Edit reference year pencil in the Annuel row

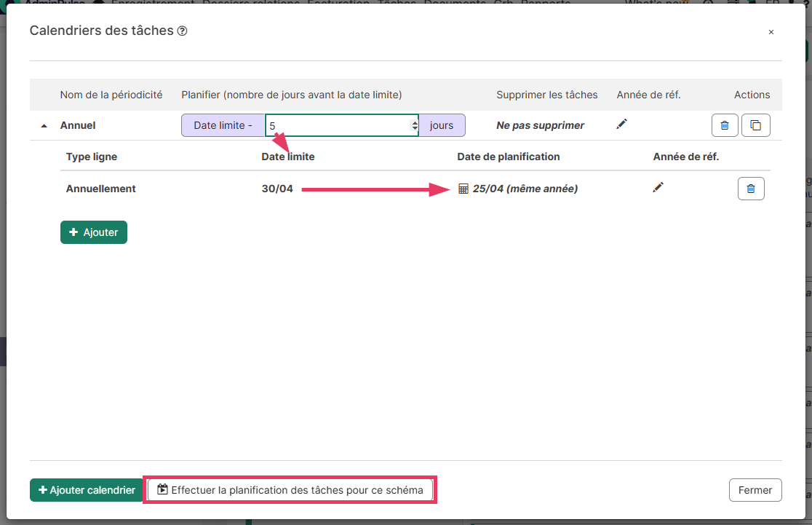click(621, 125)
